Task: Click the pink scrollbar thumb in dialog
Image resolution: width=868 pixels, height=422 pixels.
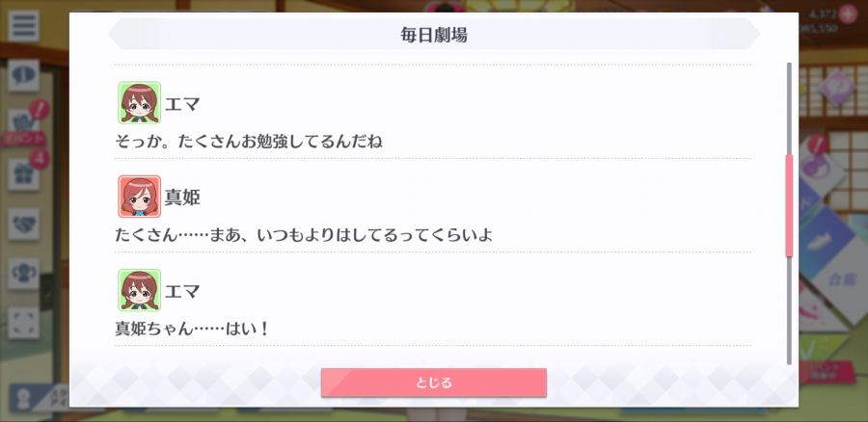Action: 789,205
